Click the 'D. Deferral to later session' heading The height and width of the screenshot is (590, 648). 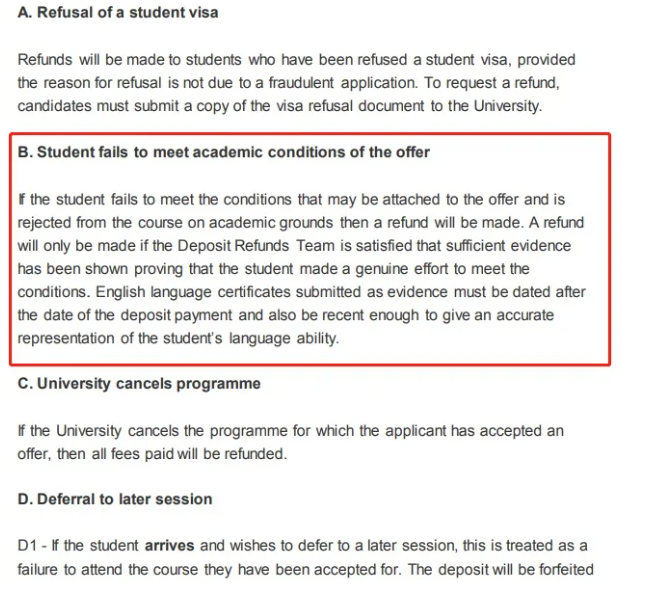[115, 499]
